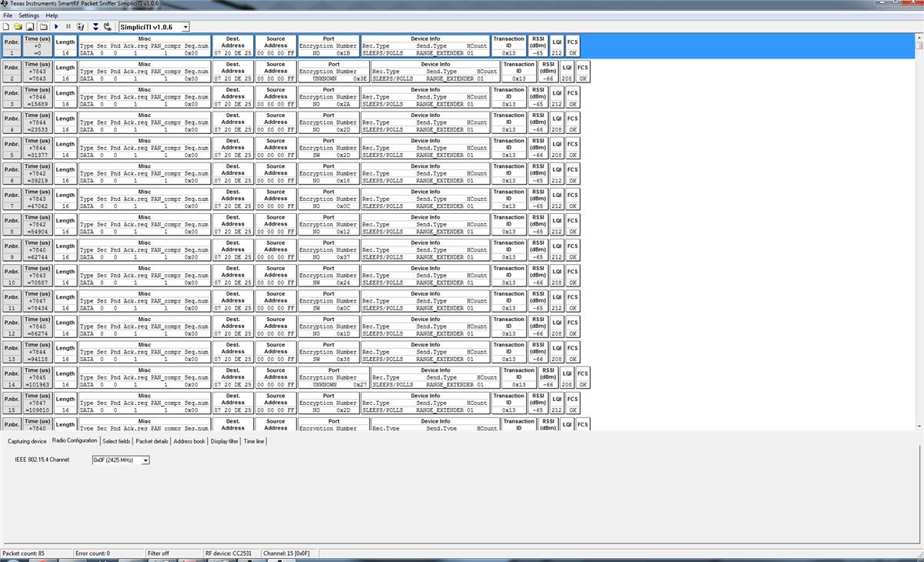Open the File menu

pos(8,15)
